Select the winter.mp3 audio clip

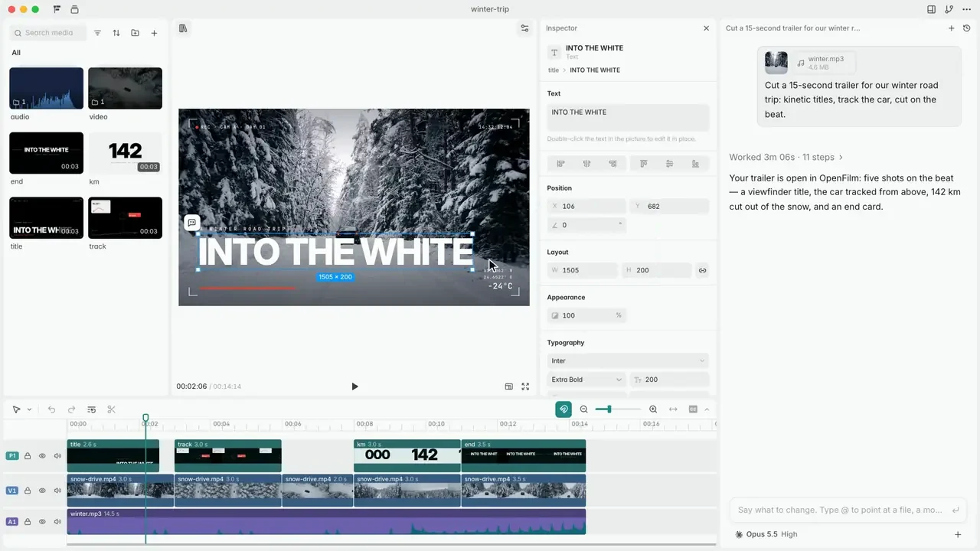[x=326, y=522]
